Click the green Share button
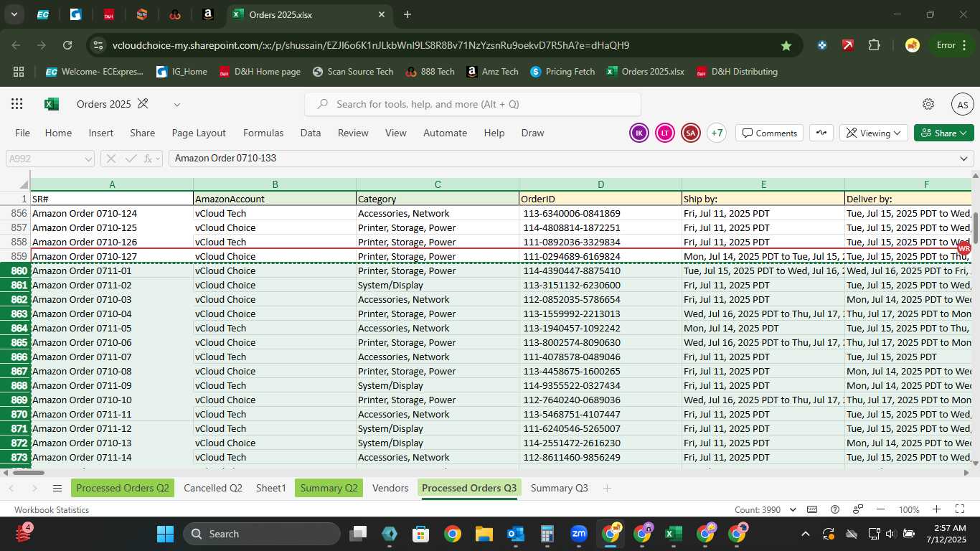Viewport: 980px width, 551px height. 944,133
